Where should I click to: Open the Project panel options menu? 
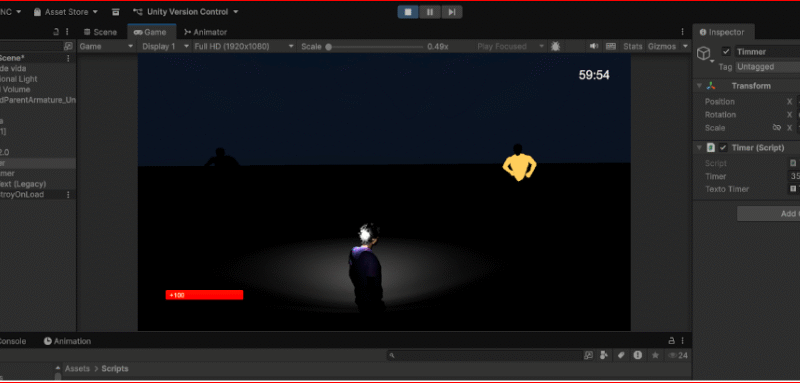coord(683,341)
